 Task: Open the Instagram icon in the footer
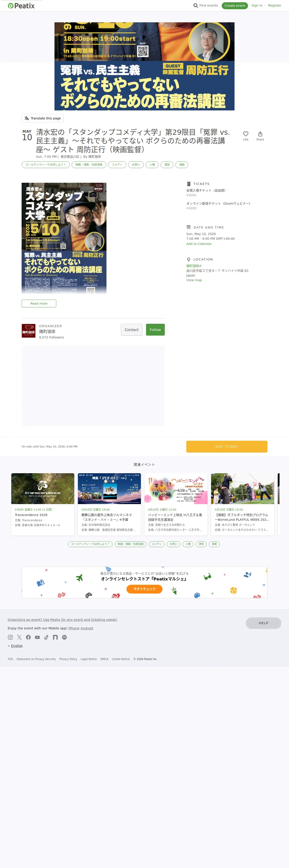10,637
